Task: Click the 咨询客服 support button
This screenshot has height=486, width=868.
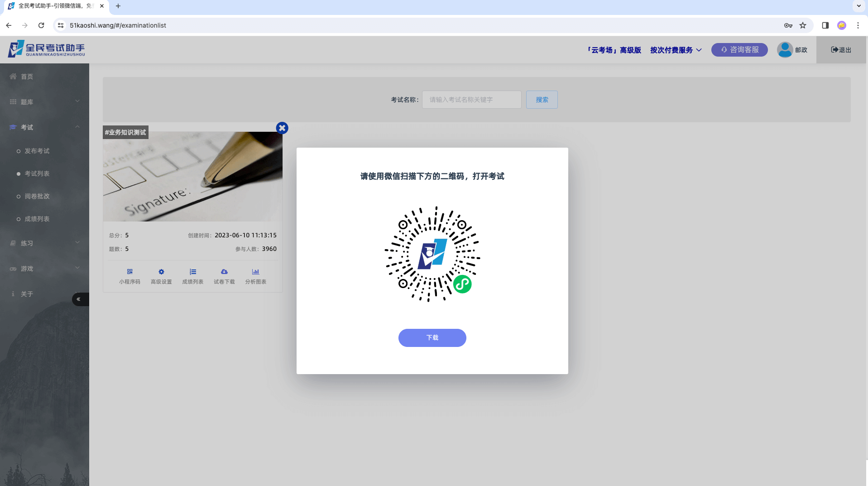Action: 739,50
